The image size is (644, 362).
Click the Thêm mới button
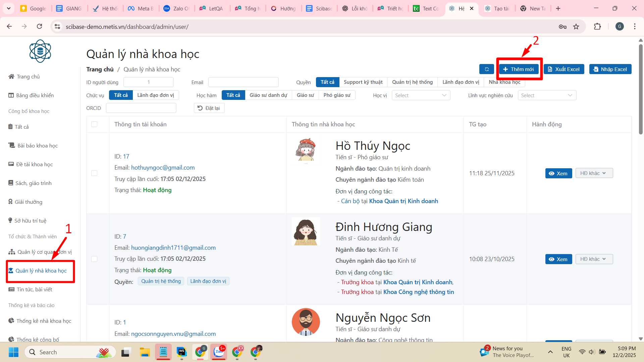pyautogui.click(x=519, y=69)
